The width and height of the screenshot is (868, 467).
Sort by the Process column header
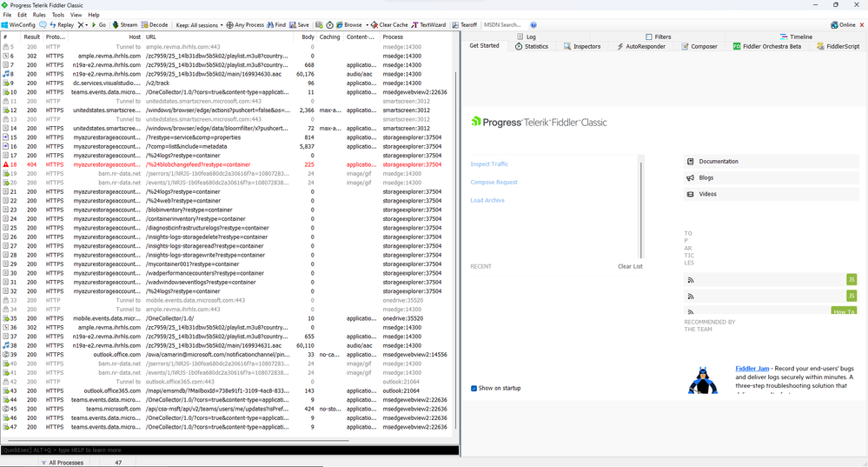[417, 37]
